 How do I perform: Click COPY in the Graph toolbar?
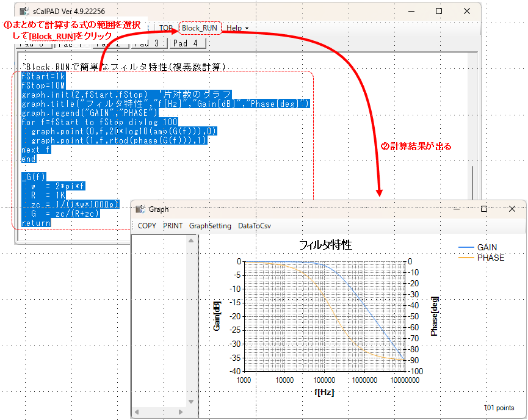[x=147, y=226]
